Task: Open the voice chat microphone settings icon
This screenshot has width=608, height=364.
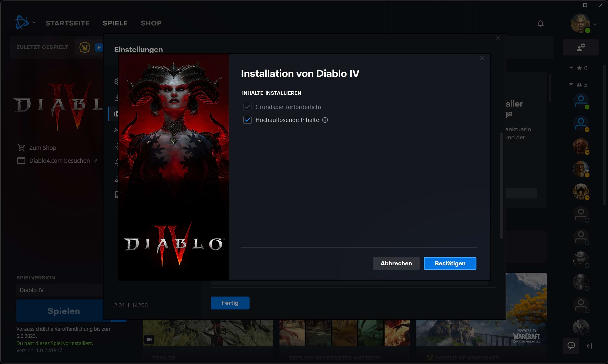Action: click(117, 147)
